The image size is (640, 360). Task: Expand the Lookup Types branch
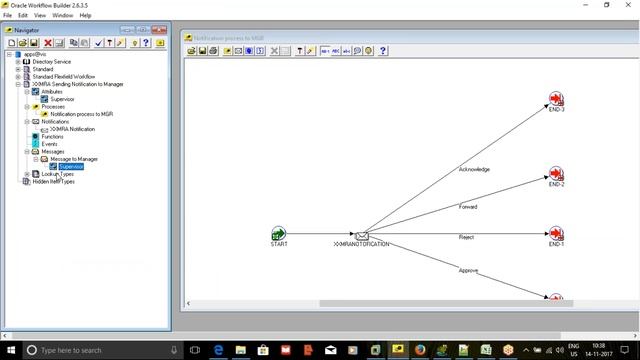coord(27,174)
